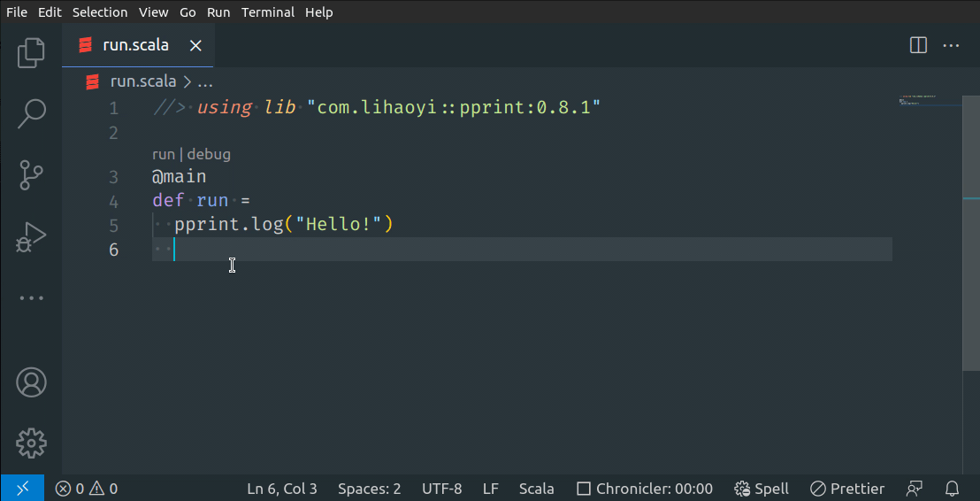Open the File menu

pyautogui.click(x=17, y=12)
